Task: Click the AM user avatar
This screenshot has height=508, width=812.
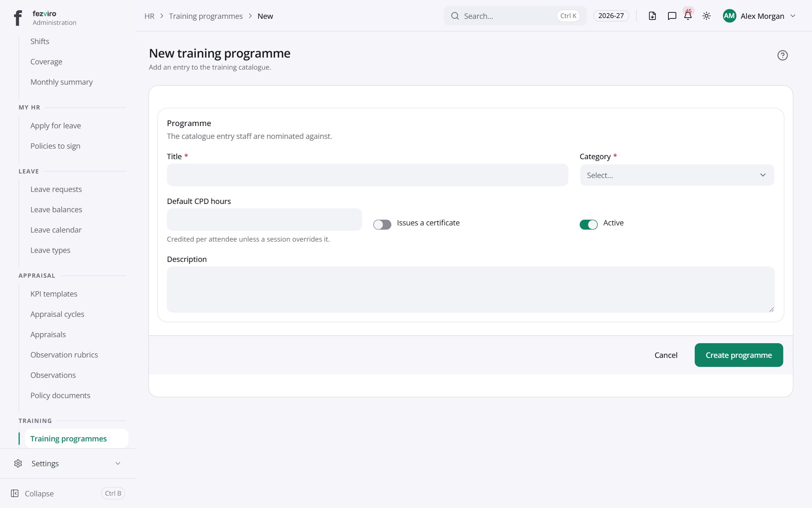Action: pyautogui.click(x=729, y=16)
